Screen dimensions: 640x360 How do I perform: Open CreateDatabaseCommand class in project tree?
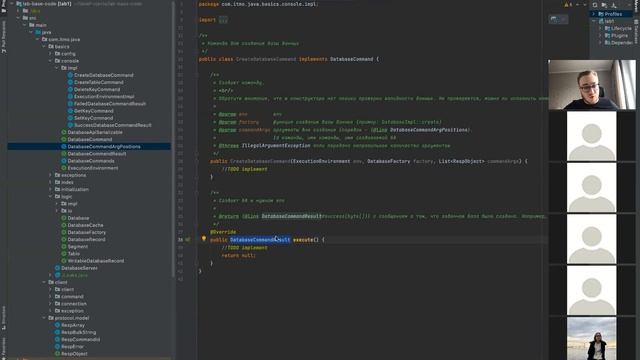click(104, 75)
